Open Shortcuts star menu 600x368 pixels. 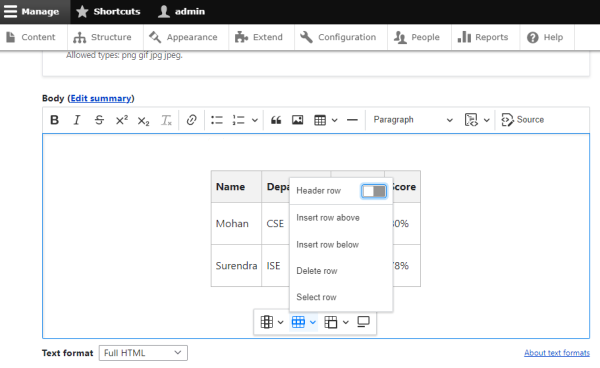tap(108, 11)
